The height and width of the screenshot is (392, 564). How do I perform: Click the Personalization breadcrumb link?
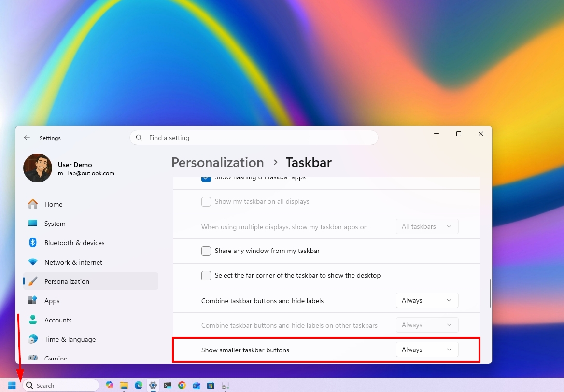click(x=218, y=163)
